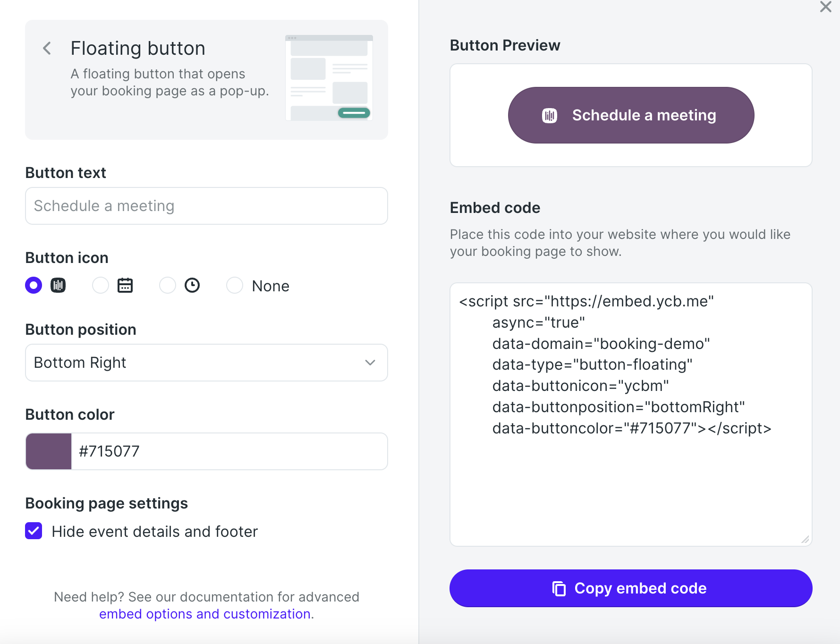Click the Schedule a meeting preview button

click(631, 115)
